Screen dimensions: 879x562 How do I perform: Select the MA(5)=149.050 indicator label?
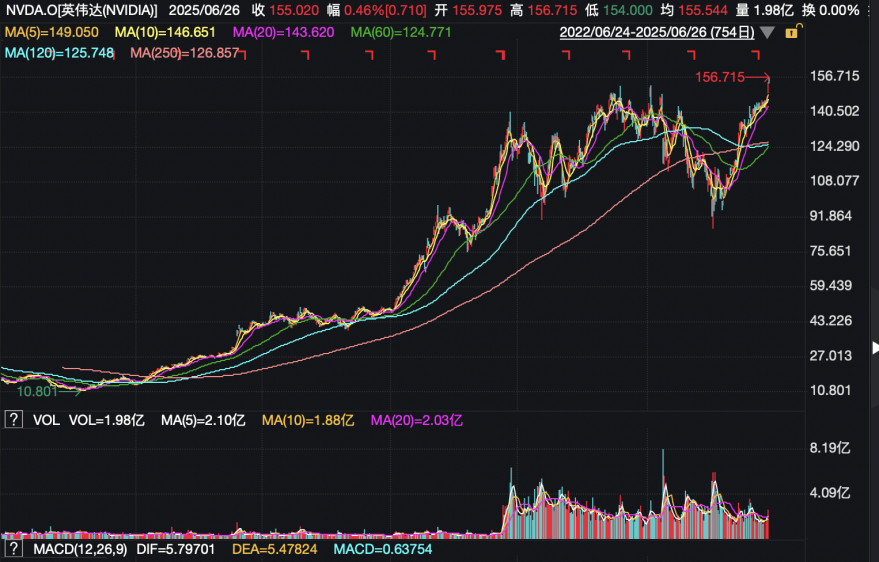coord(52,32)
